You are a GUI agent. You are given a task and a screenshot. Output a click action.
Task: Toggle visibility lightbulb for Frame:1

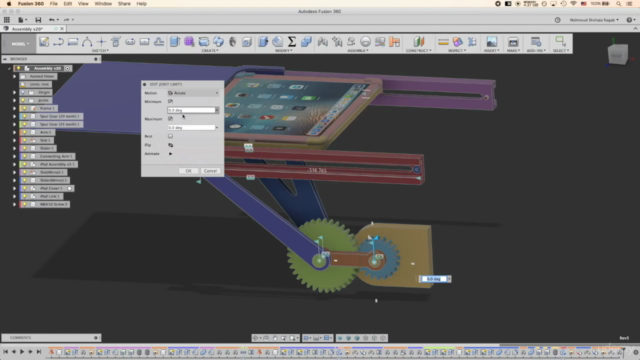24,108
